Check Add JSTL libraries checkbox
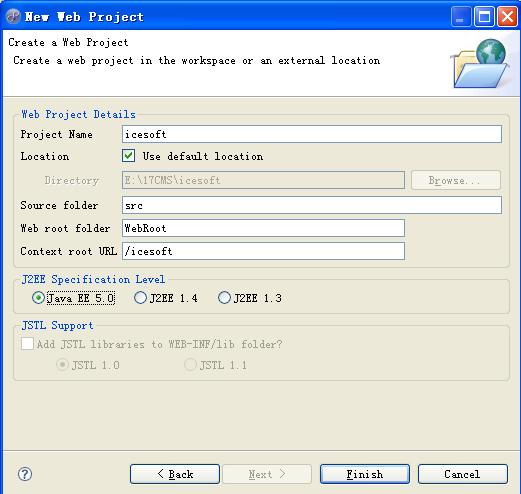This screenshot has height=494, width=521. click(27, 343)
